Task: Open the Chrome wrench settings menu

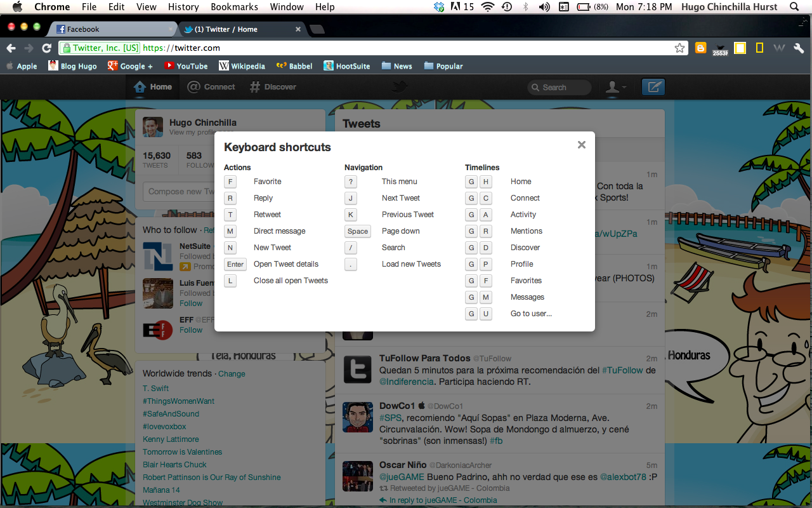Action: pos(799,48)
